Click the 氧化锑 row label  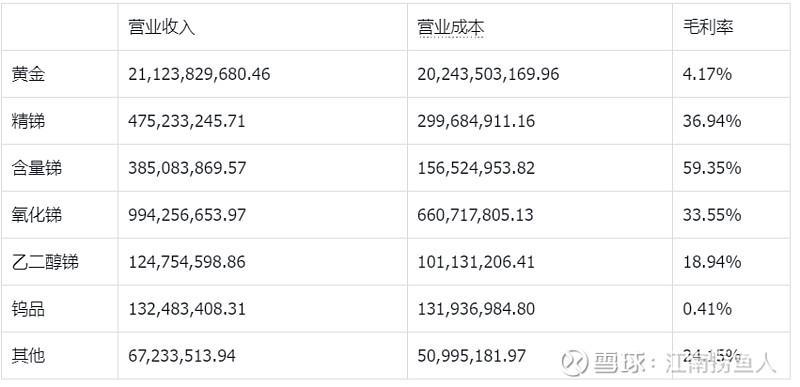(37, 215)
